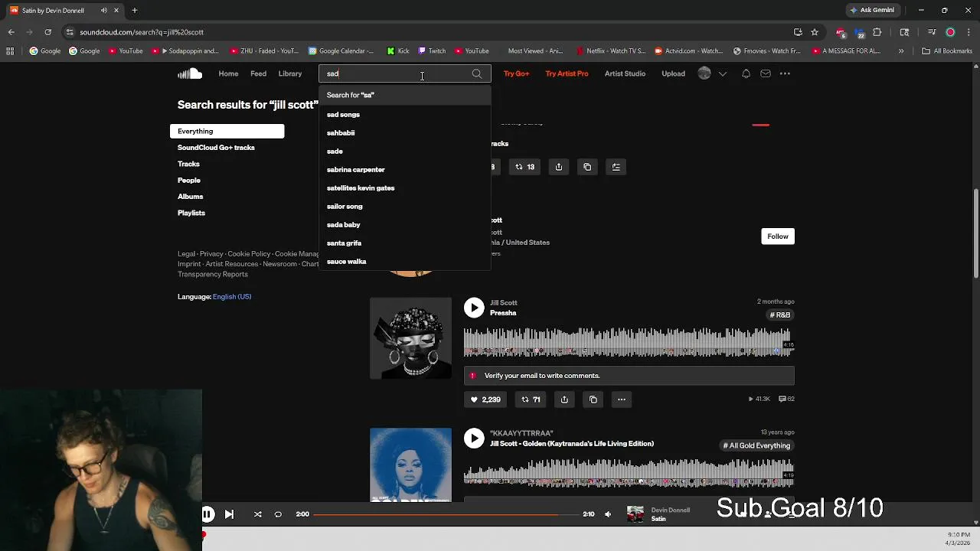Play the Golden Kaytranada edition track

click(x=474, y=438)
